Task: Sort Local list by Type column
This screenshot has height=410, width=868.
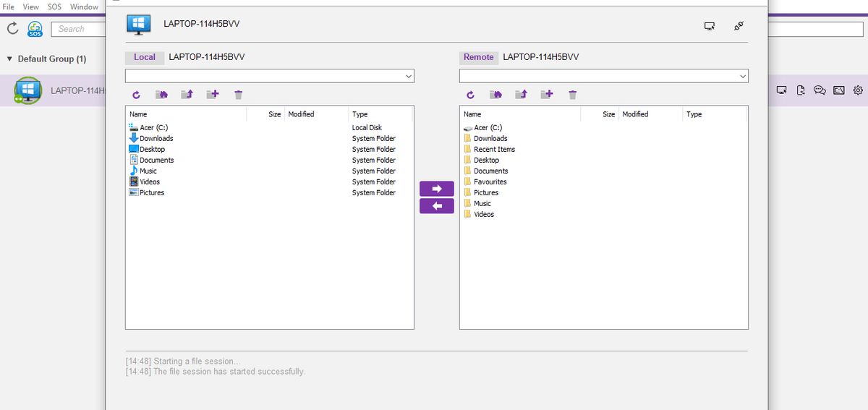Action: tap(380, 114)
